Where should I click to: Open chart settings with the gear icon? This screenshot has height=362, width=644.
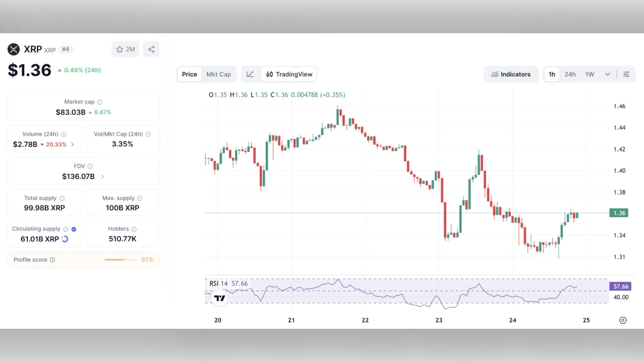click(623, 320)
